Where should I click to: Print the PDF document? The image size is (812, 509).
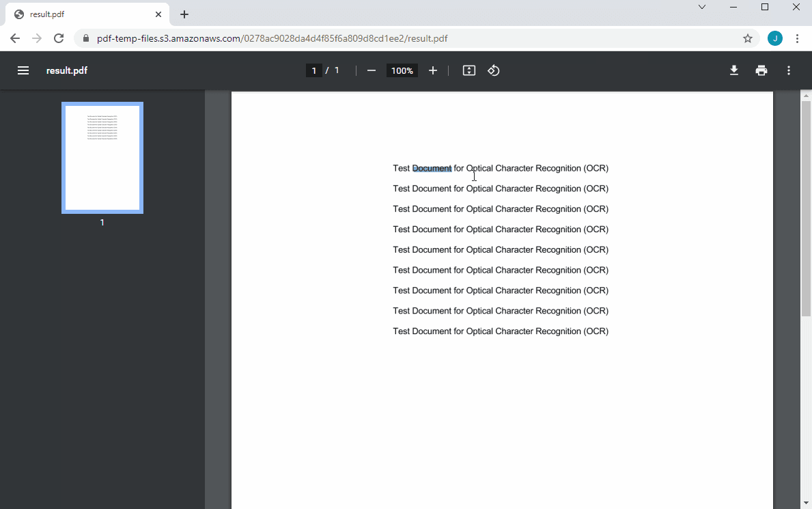761,70
